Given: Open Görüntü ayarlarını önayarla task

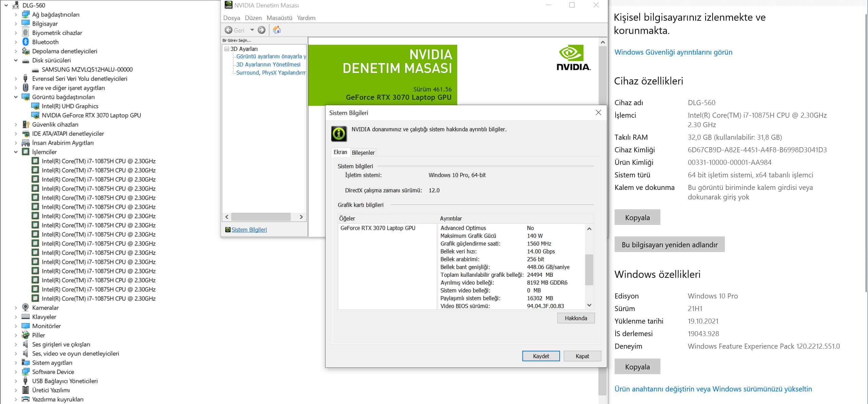Looking at the screenshot, I should pyautogui.click(x=271, y=56).
